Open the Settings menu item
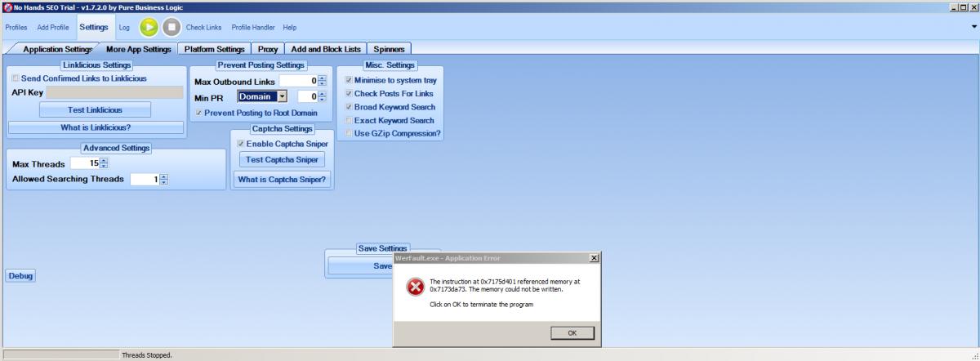The width and height of the screenshot is (980, 361). (94, 27)
